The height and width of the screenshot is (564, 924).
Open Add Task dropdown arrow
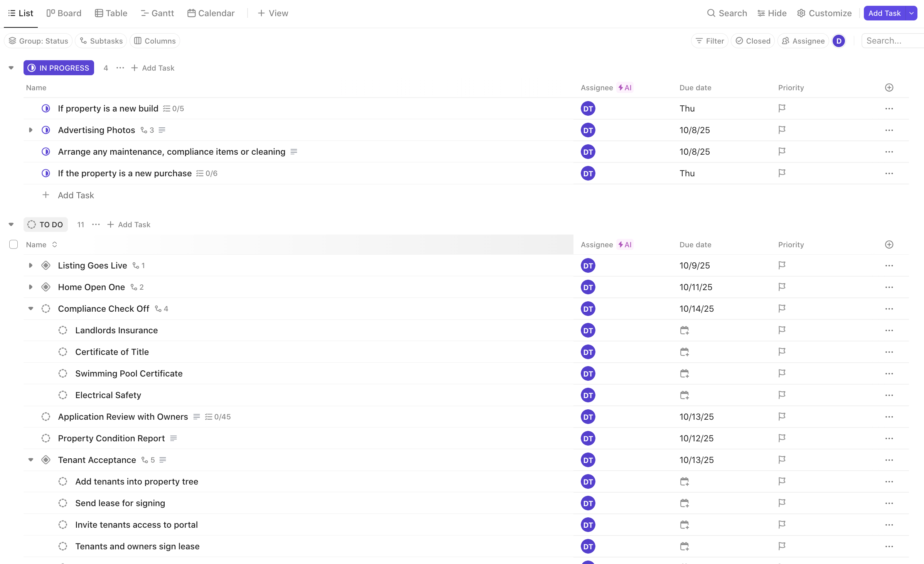(912, 13)
